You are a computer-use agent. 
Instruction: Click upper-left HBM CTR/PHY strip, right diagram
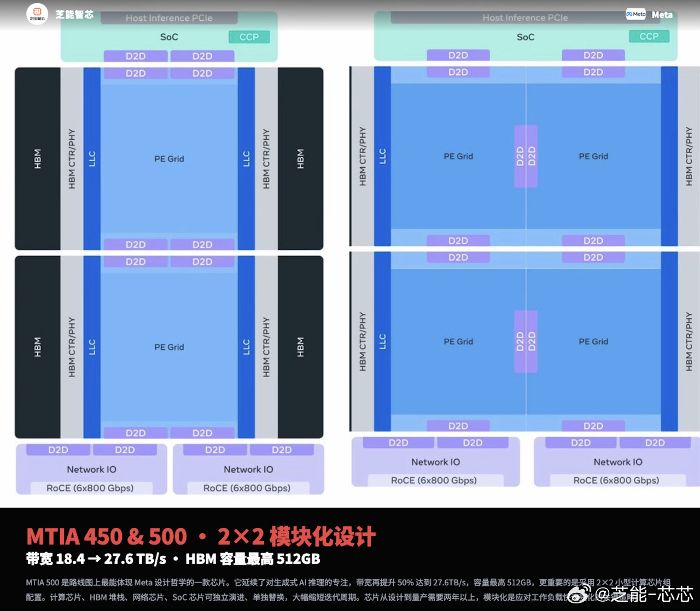363,156
